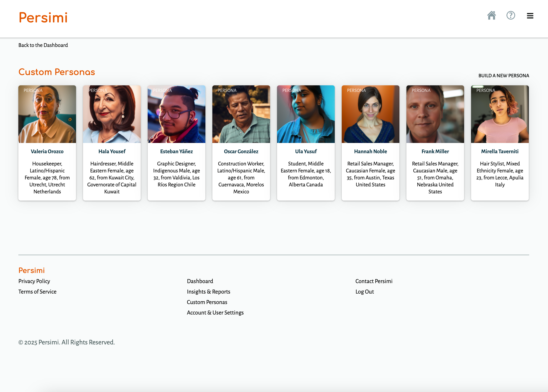Image resolution: width=548 pixels, height=392 pixels.
Task: Select the Hala Yousef name
Action: 112,151
